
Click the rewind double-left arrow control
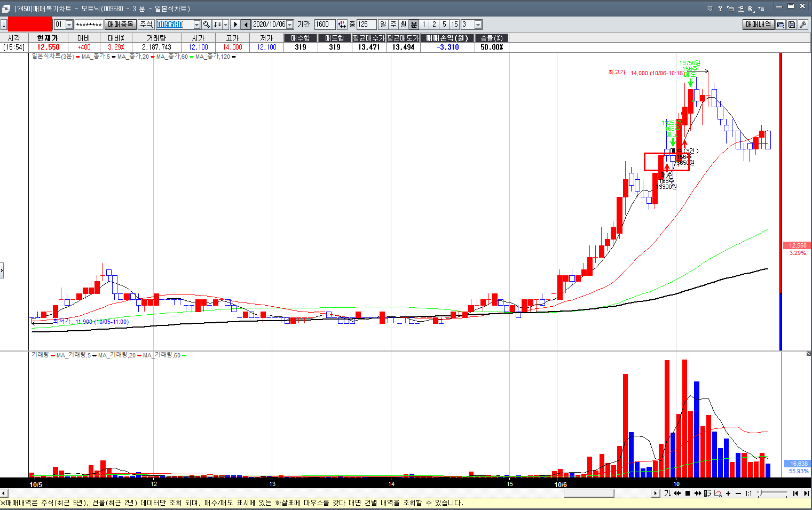pyautogui.click(x=677, y=493)
